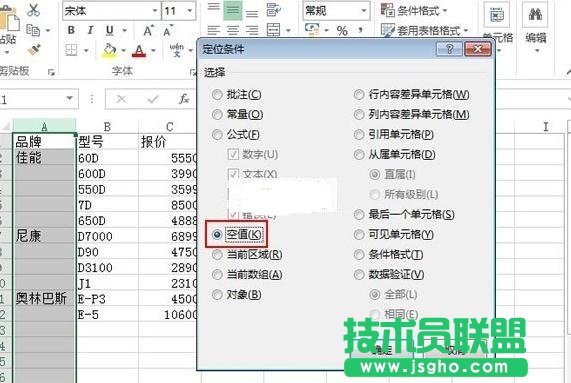This screenshot has width=571, height=383.
Task: Click the Align Left icon
Action: (213, 30)
